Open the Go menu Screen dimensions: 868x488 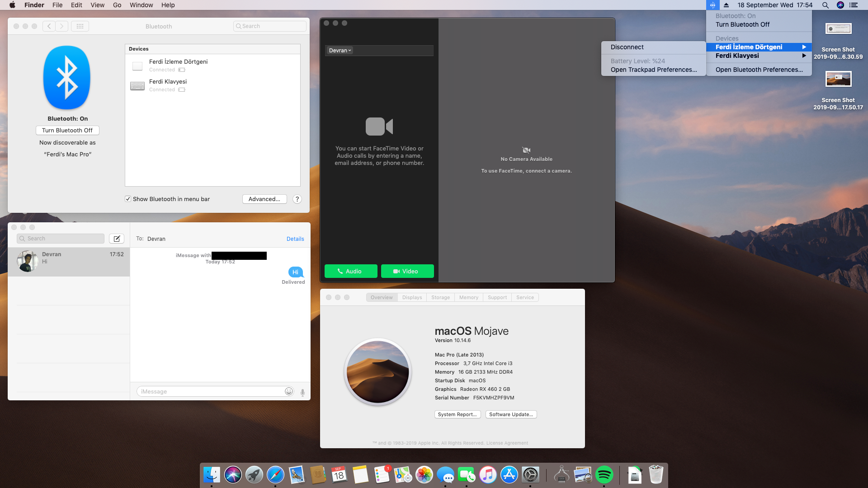point(117,5)
